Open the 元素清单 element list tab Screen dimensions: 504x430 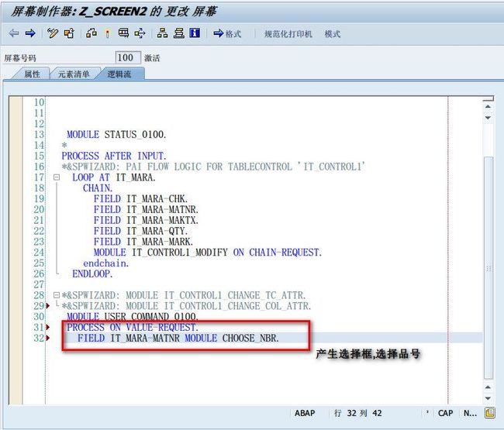point(74,74)
